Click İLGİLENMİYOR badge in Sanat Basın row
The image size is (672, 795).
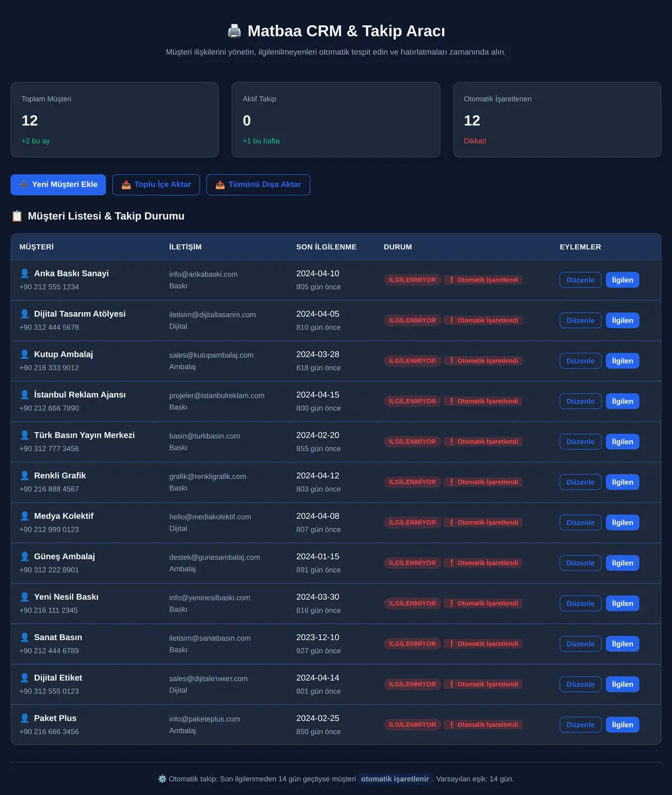pos(413,644)
